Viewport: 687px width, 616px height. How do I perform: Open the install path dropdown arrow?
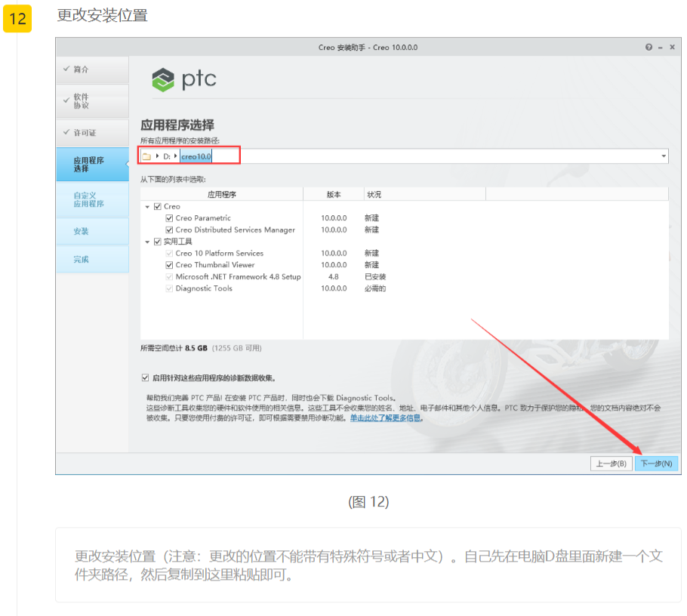pos(664,156)
